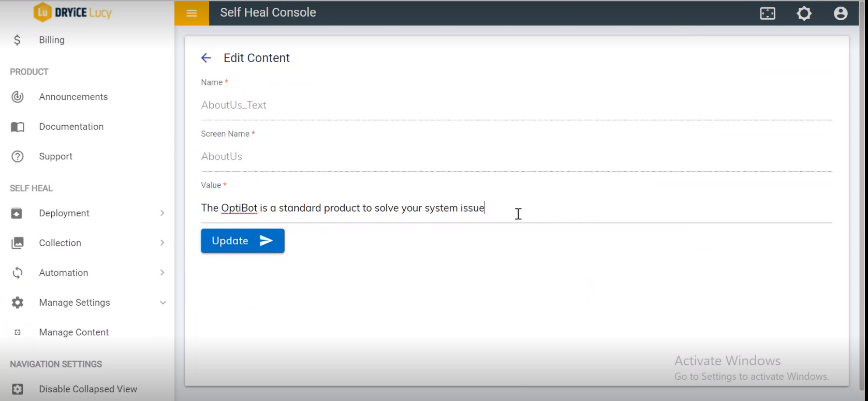This screenshot has width=868, height=401.
Task: Click the Edit Content heading
Action: (257, 58)
